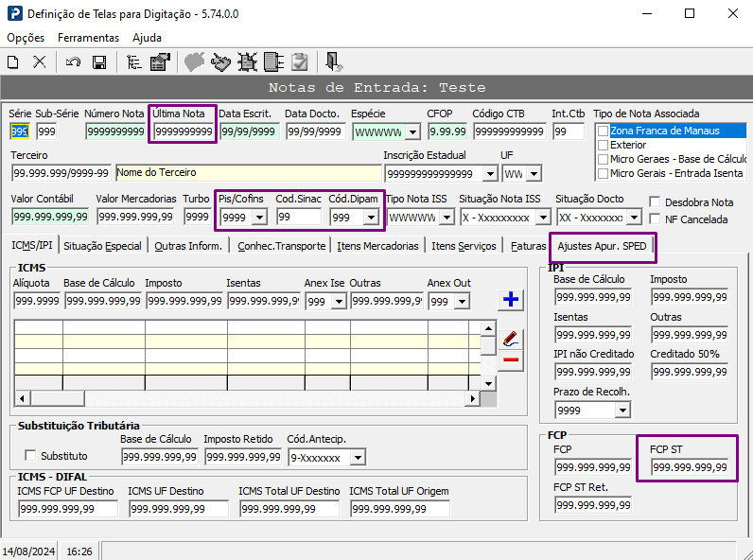This screenshot has width=753, height=560.
Task: Remove ICMS row with red minus icon
Action: pos(511,359)
